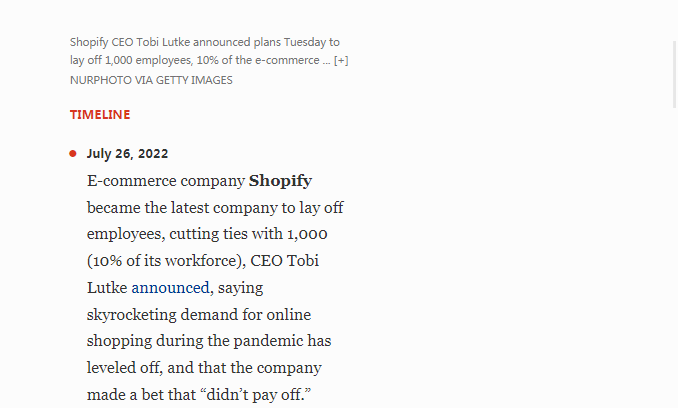
Task: Click the red bullet timeline marker
Action: pos(73,153)
